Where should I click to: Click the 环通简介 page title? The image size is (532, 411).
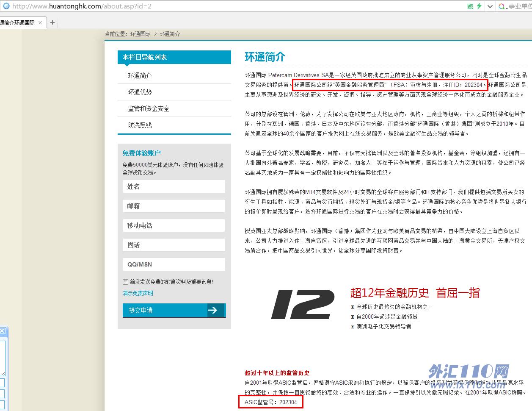265,57
